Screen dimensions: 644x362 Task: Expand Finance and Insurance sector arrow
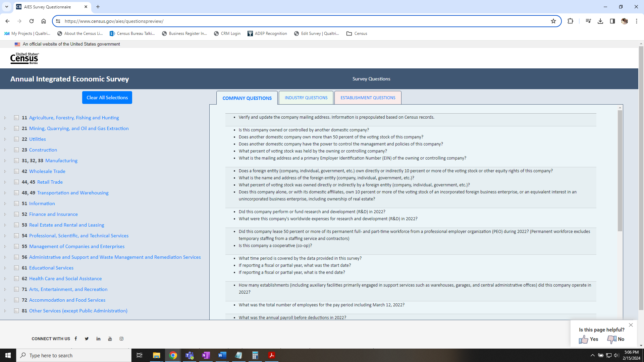[5, 214]
